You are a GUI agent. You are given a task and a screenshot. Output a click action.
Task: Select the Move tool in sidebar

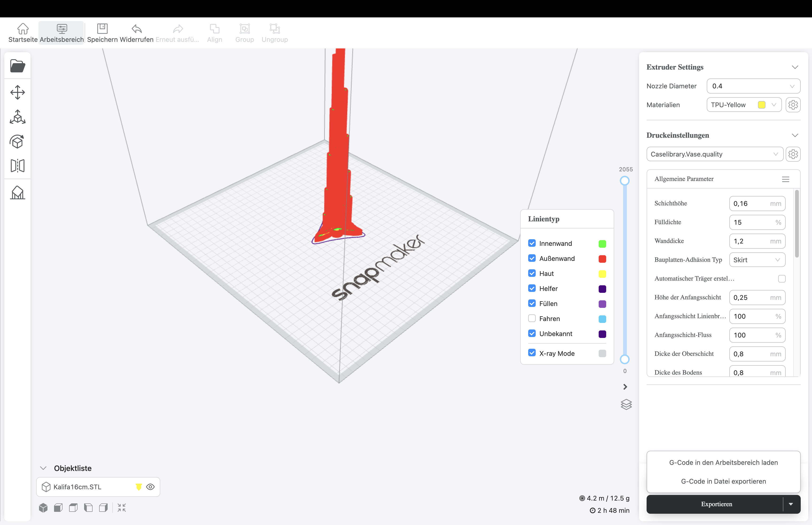tap(17, 92)
